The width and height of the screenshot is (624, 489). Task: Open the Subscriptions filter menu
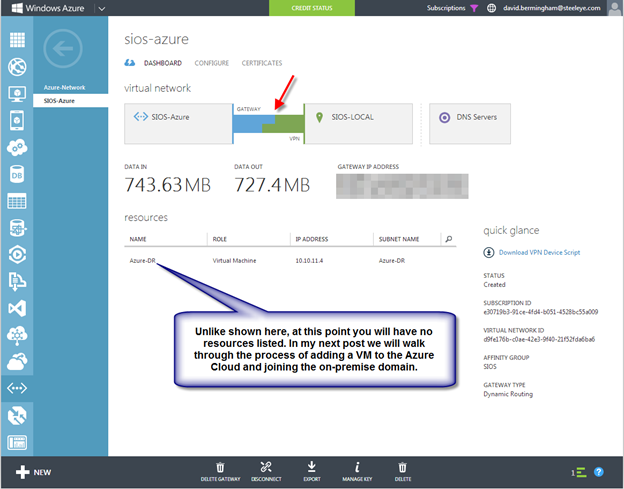(474, 8)
